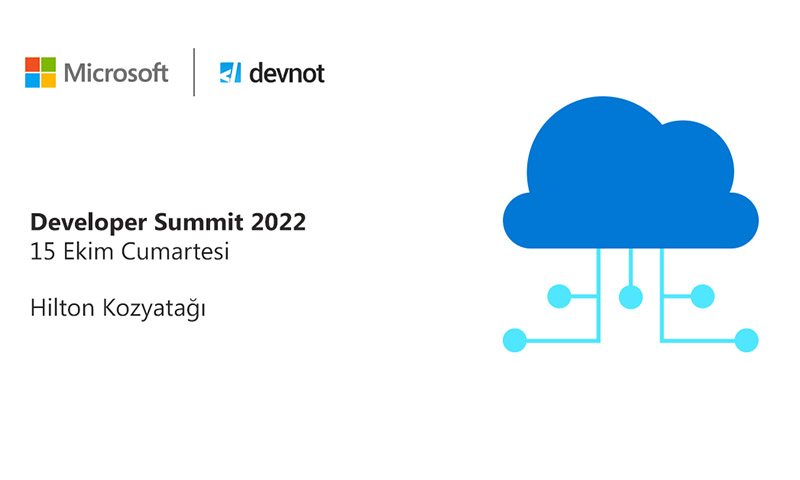Click the "Developer Summit 2022" heading
The image size is (800, 480).
pos(168,222)
